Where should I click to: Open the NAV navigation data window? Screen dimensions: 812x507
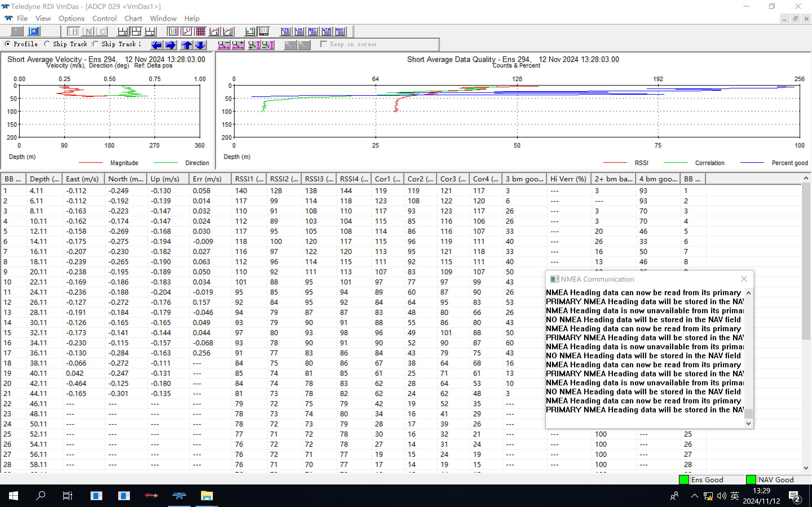point(340,31)
